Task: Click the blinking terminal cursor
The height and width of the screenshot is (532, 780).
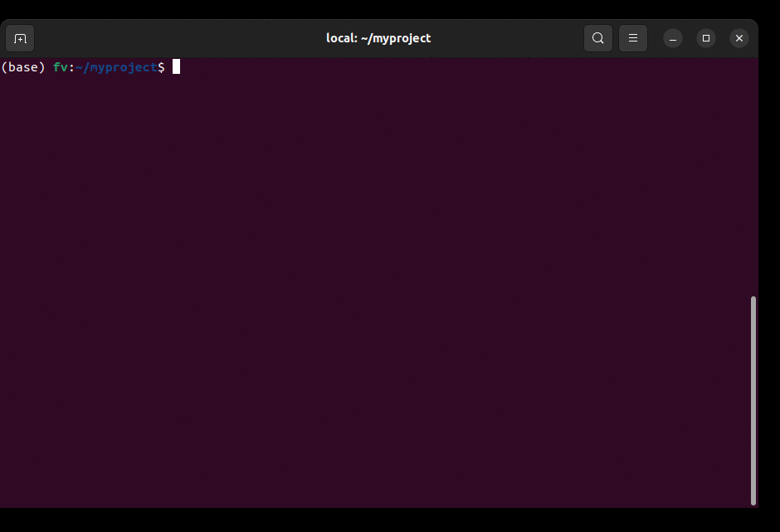Action: pyautogui.click(x=176, y=67)
